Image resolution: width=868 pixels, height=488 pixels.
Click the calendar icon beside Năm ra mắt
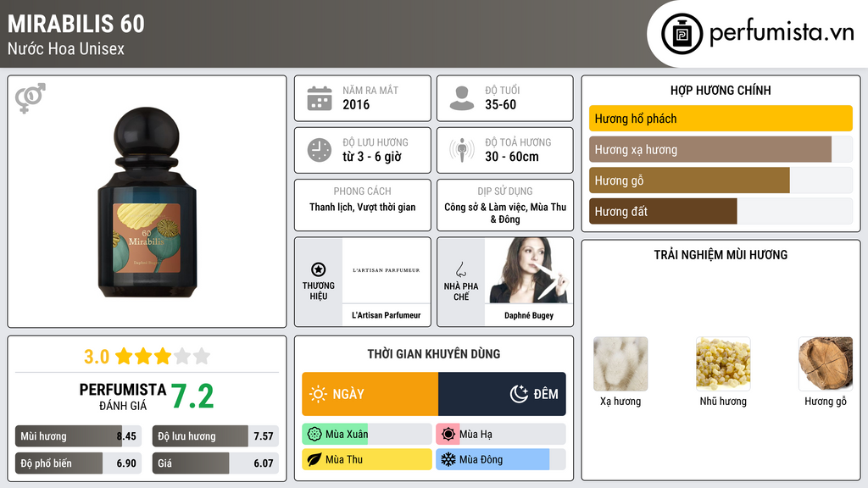point(320,98)
